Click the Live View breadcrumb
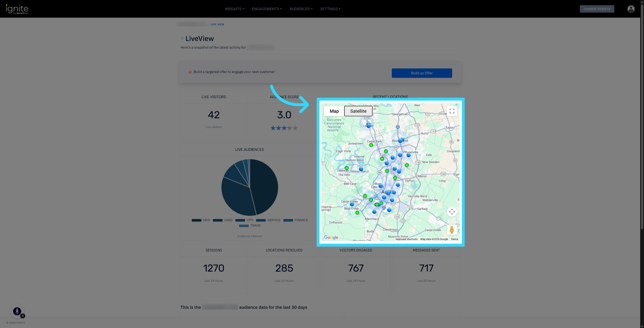Screen dimensions: 644x328 (217, 24)
